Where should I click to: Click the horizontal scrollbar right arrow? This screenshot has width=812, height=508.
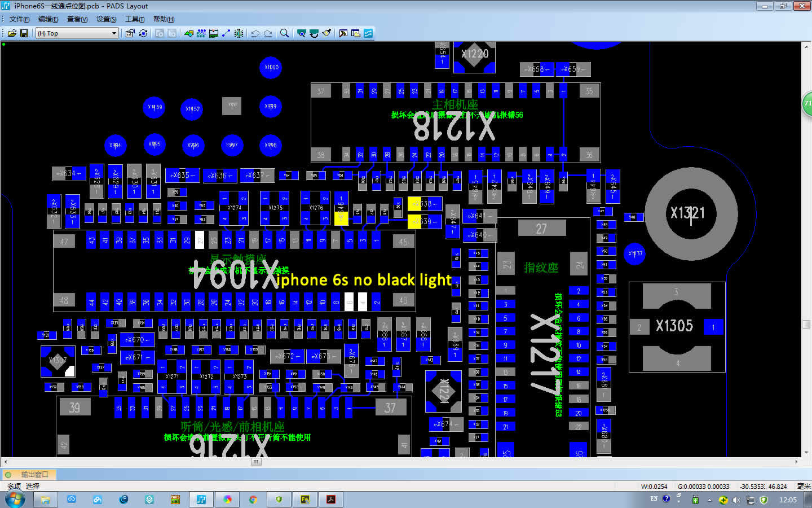[x=797, y=462]
